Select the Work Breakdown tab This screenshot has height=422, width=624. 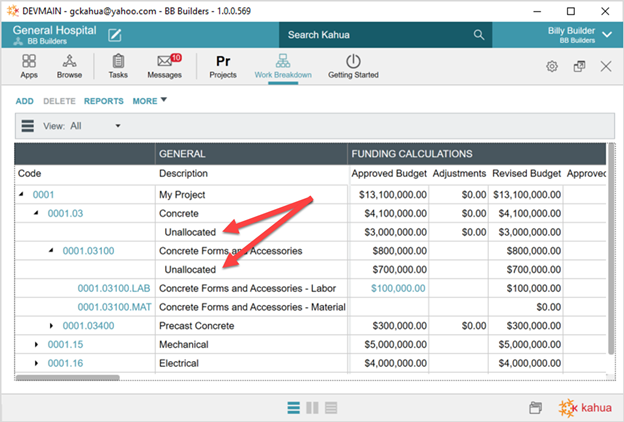[x=283, y=66]
